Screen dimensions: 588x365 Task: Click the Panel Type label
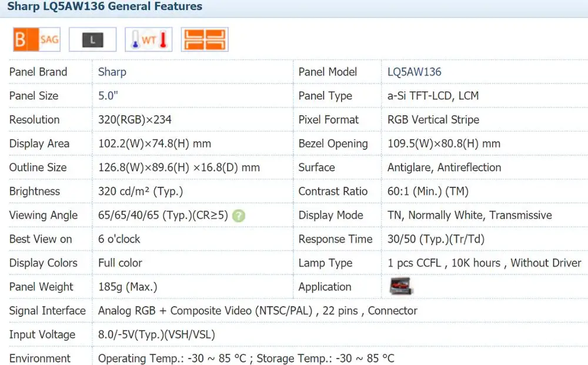[x=326, y=96]
